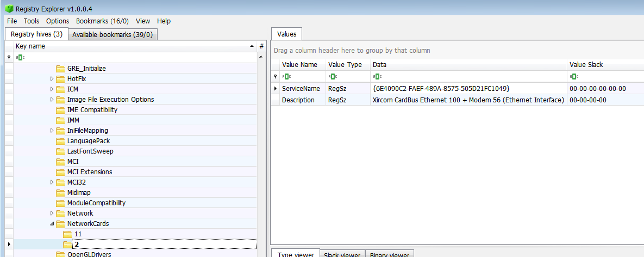Viewport: 644px width, 257px height.
Task: Select the Network key
Action: [x=80, y=213]
